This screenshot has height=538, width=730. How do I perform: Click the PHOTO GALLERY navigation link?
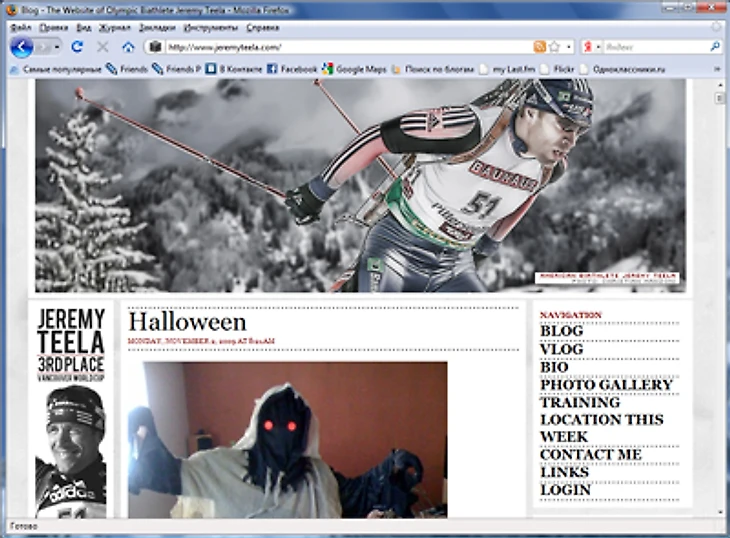606,385
